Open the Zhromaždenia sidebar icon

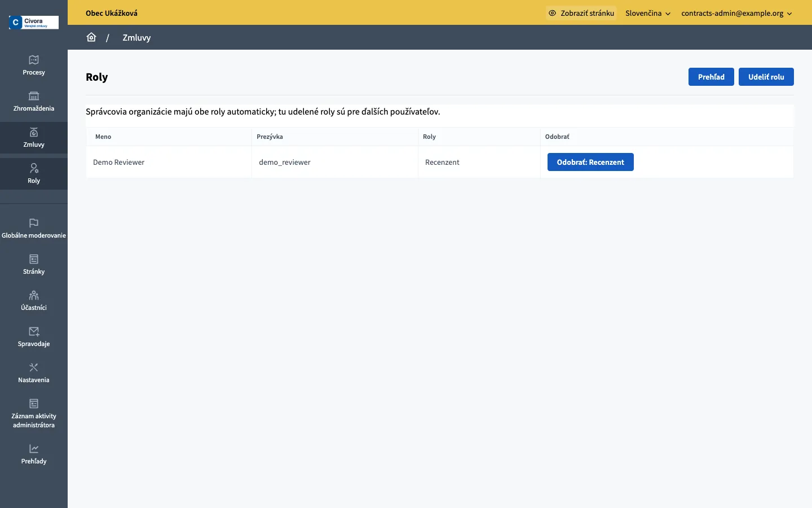pos(34,96)
